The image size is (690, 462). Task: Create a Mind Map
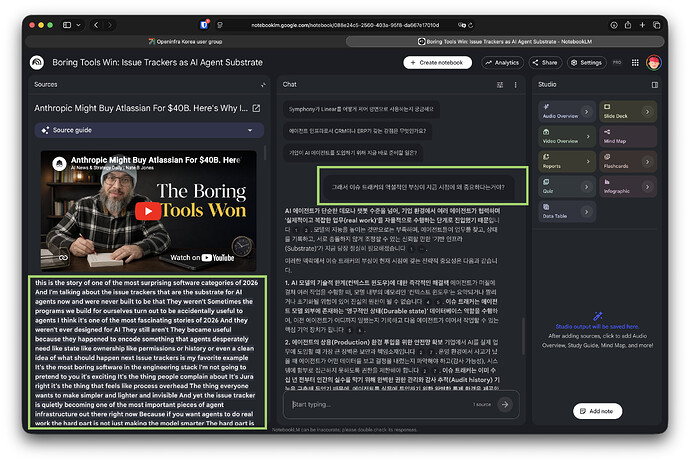point(628,136)
